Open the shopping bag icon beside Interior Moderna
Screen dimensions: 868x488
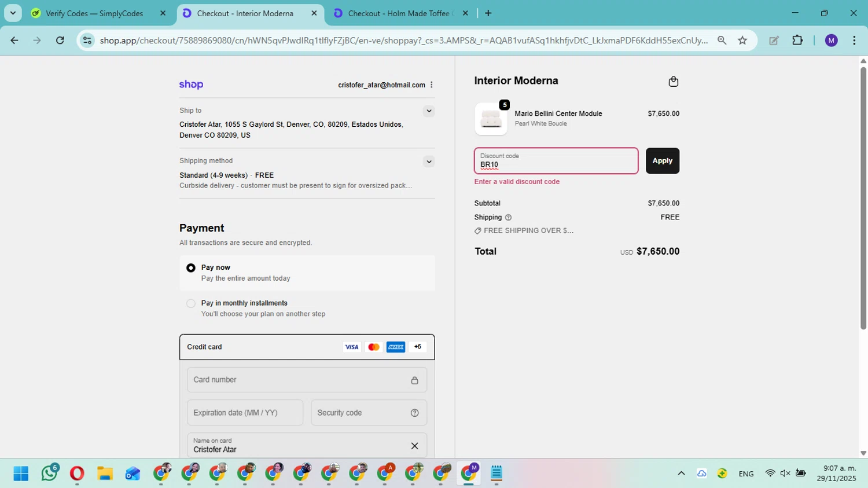(x=673, y=82)
